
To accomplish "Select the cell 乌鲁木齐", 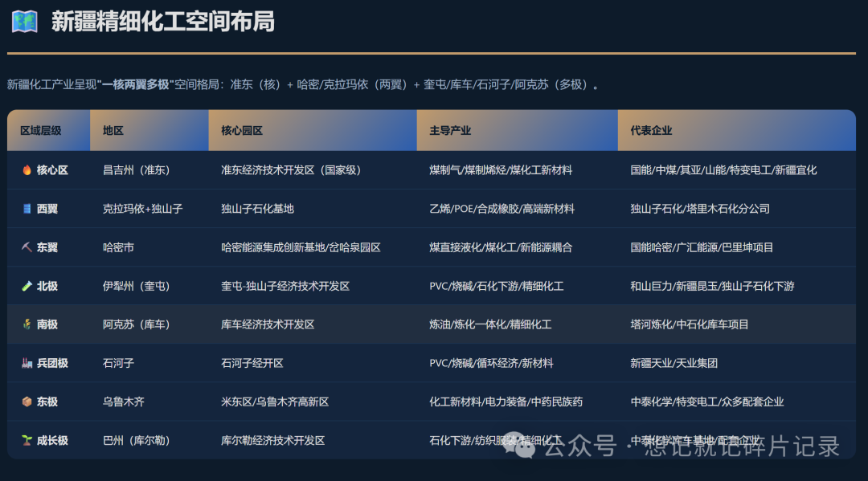I will [x=124, y=402].
